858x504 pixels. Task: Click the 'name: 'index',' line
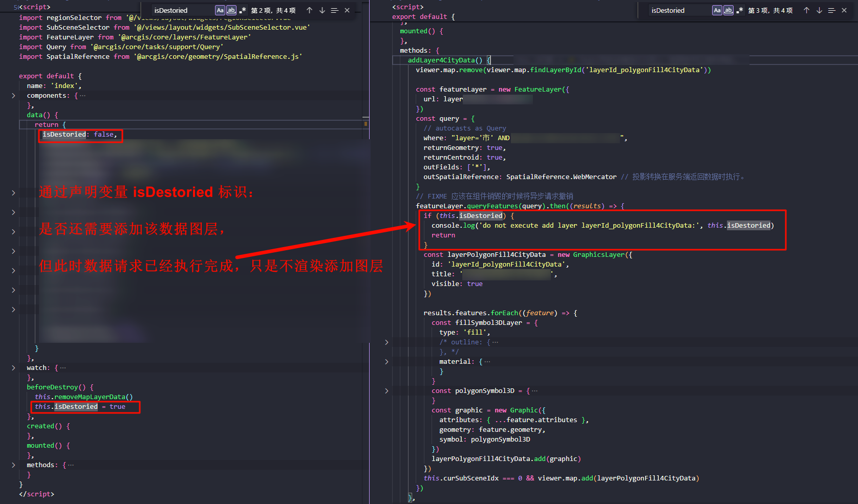pos(54,86)
